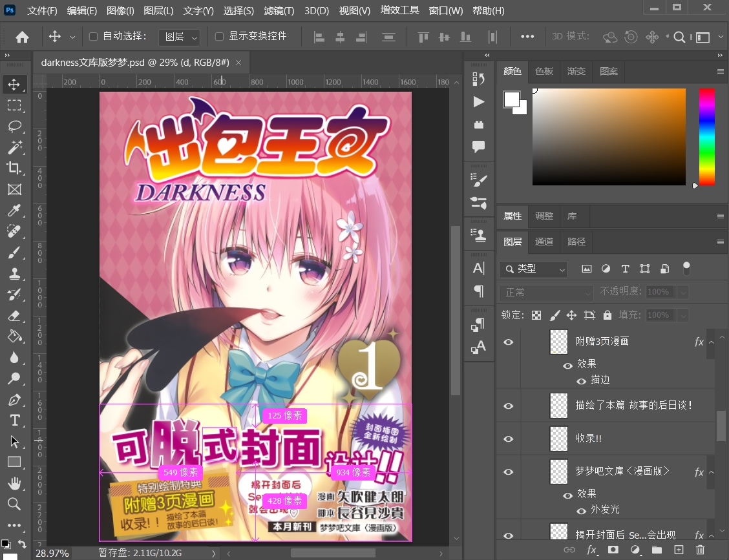This screenshot has height=560, width=729.
Task: Select the Hand tool
Action: coord(14,483)
